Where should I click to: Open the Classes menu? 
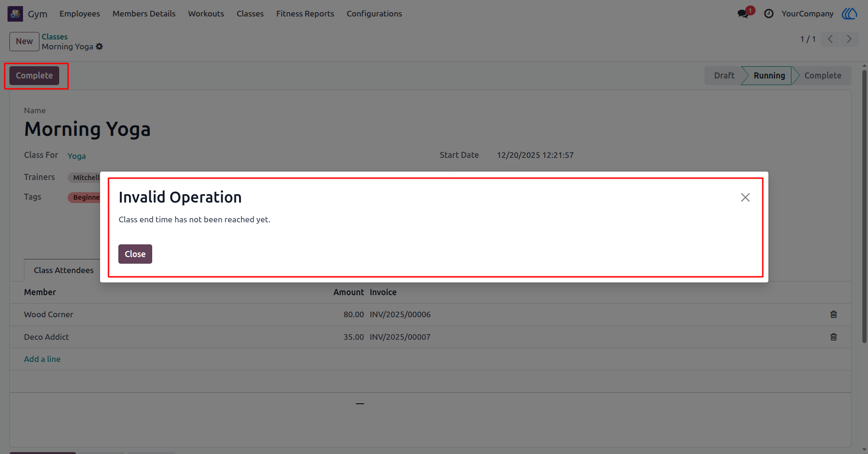coord(250,14)
